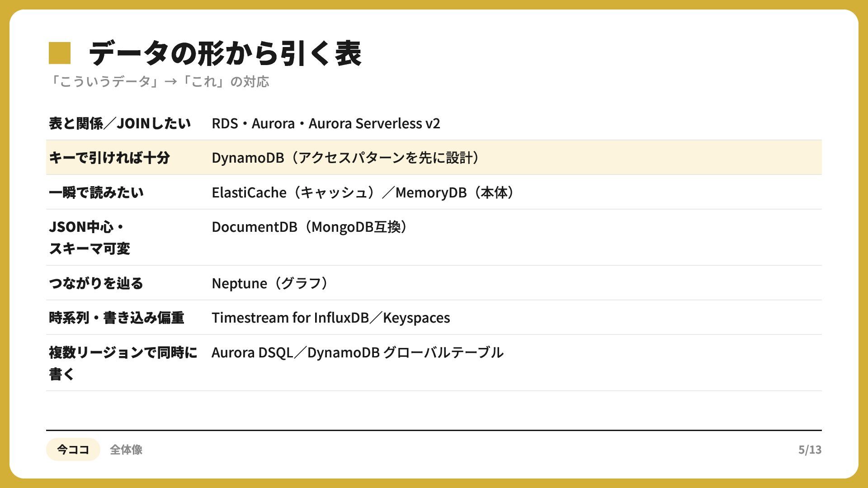Viewport: 868px width, 488px height.
Task: Click the 今ココ section pill
Action: tap(73, 450)
